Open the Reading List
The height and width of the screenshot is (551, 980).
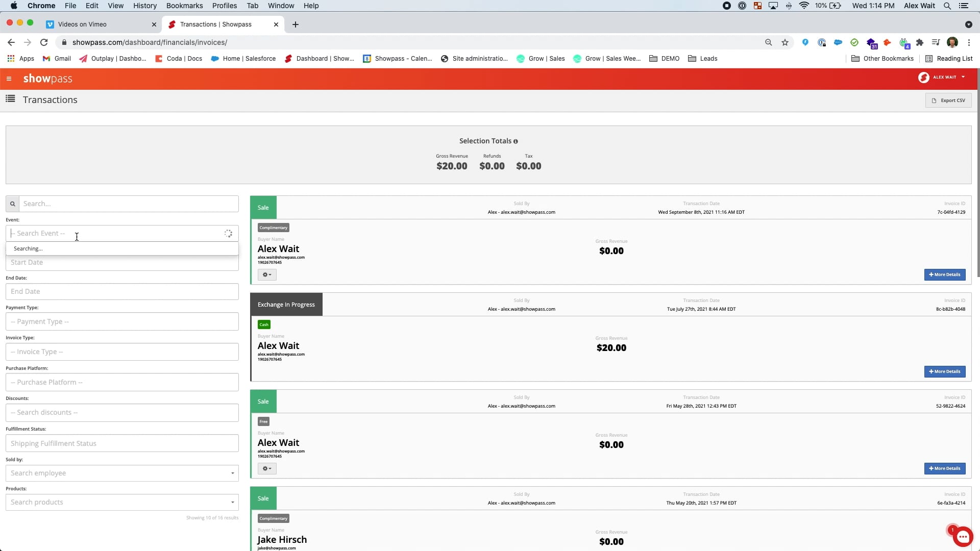949,59
